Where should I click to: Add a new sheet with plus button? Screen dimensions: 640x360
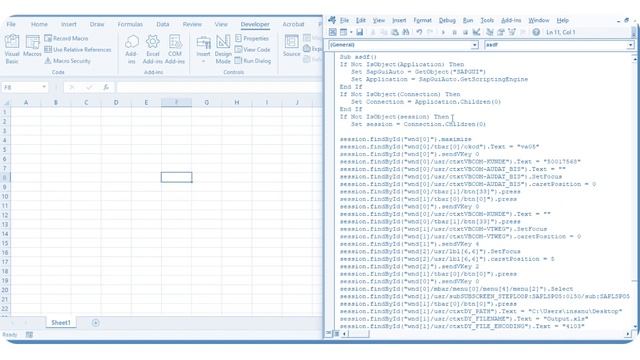[x=96, y=323]
